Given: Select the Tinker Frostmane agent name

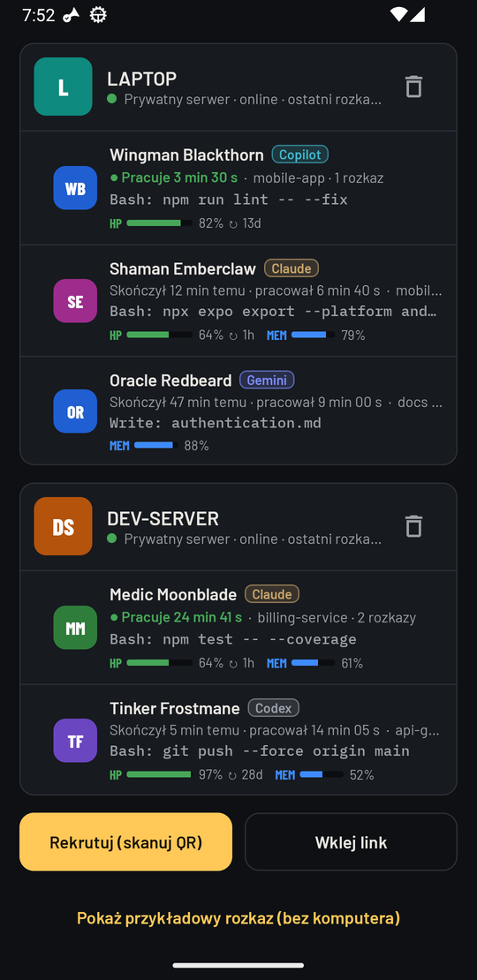Looking at the screenshot, I should pyautogui.click(x=174, y=708).
